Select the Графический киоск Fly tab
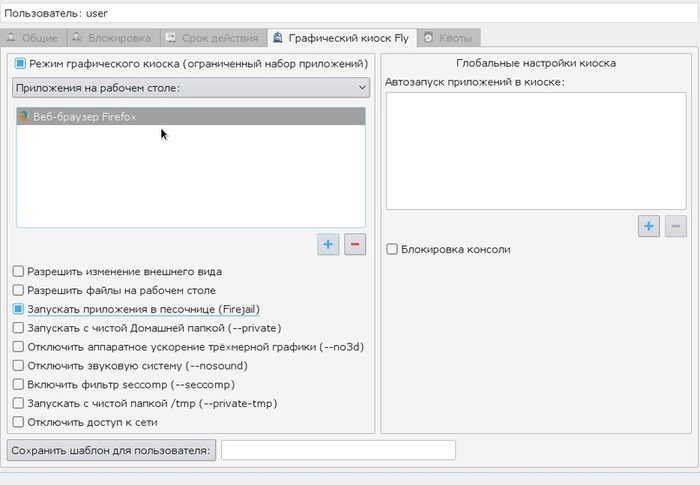 342,38
